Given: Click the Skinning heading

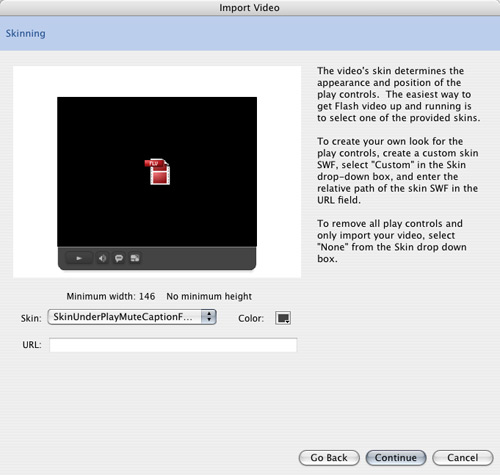Looking at the screenshot, I should pos(25,34).
